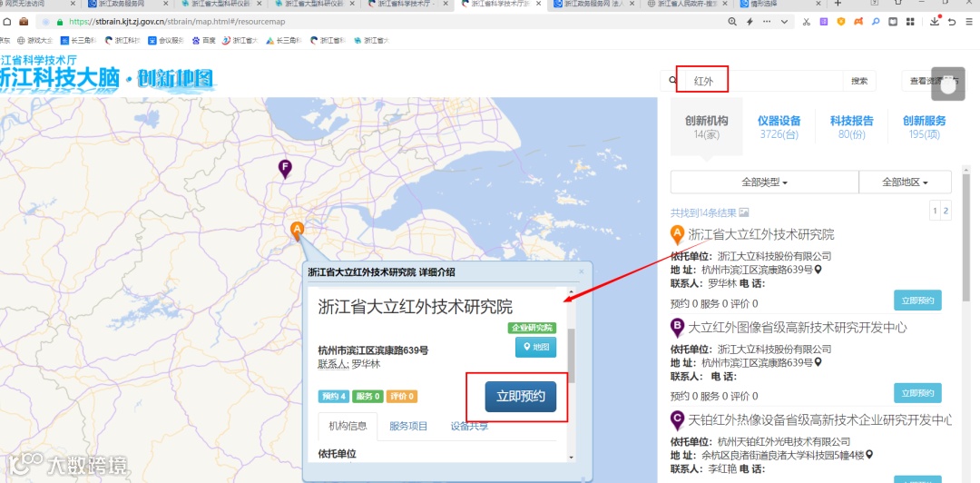Image resolution: width=980 pixels, height=483 pixels.
Task: Switch to the 机构信息 tab in the popup
Action: (x=348, y=427)
